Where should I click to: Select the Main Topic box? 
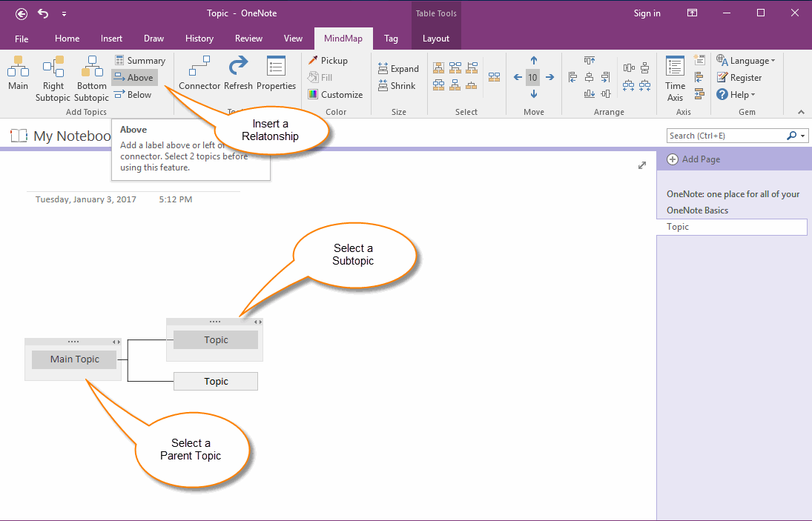tap(74, 359)
